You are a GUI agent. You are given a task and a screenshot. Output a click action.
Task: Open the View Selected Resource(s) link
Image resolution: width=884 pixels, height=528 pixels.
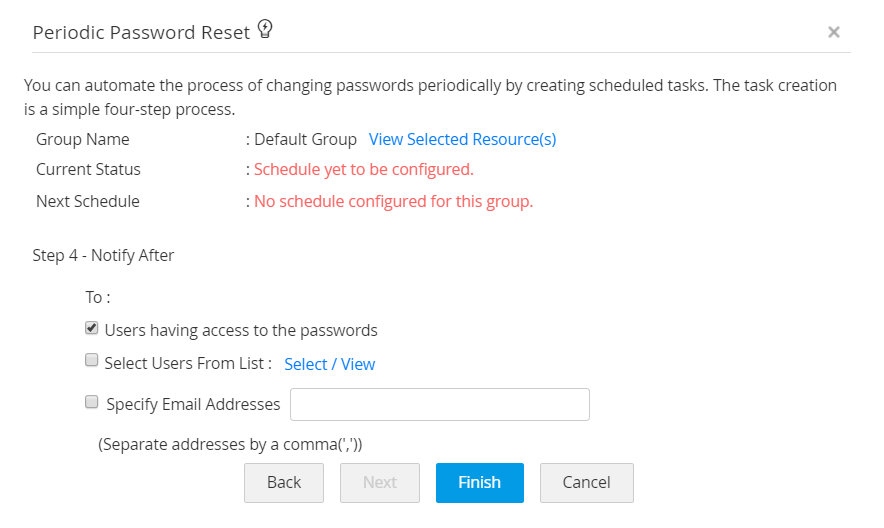[462, 139]
